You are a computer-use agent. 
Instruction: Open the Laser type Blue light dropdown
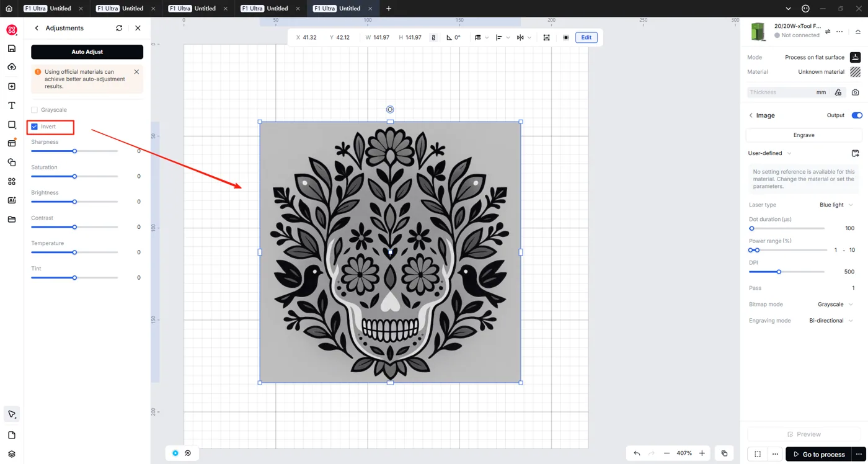click(x=836, y=205)
